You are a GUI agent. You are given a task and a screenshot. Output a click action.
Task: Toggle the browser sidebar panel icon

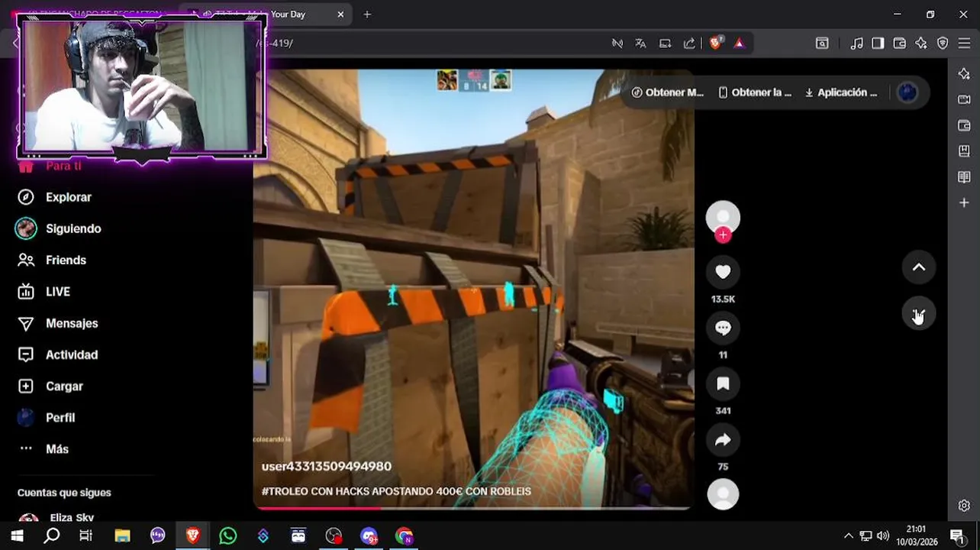[878, 44]
